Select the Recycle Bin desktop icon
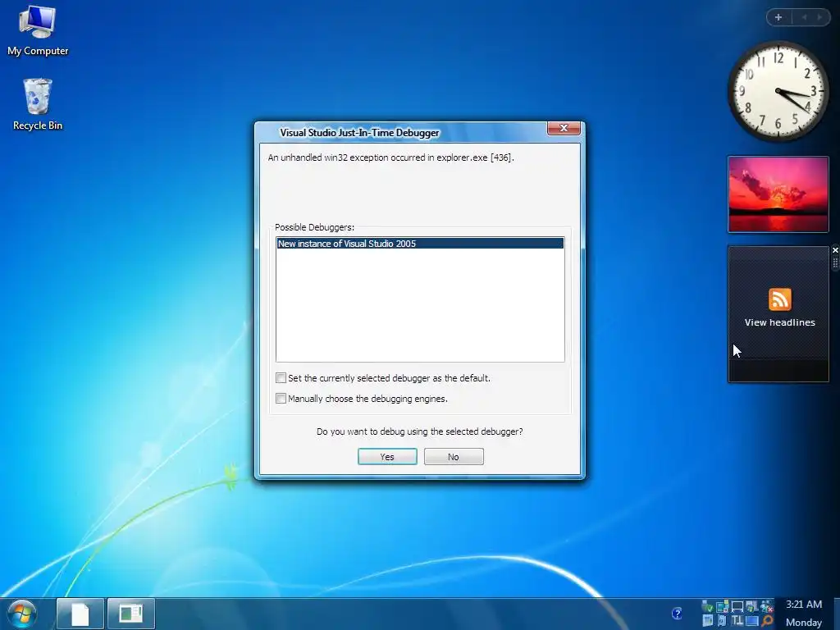840x630 pixels. coord(38,104)
